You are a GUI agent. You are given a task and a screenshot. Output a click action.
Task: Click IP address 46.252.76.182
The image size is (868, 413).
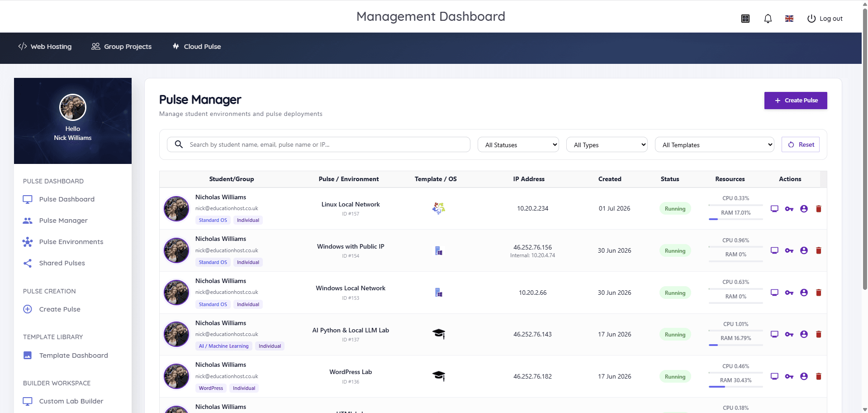(533, 376)
